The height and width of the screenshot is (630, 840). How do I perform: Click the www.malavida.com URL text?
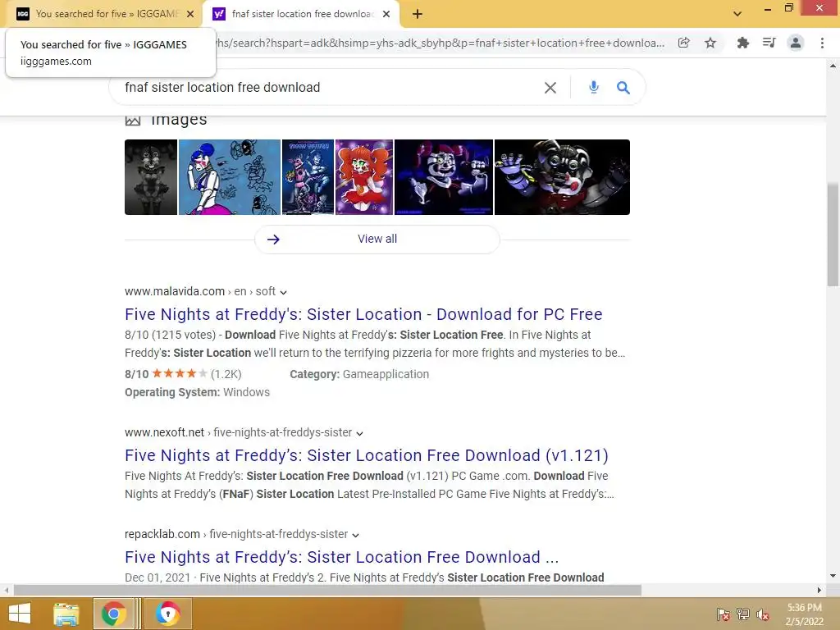[175, 291]
